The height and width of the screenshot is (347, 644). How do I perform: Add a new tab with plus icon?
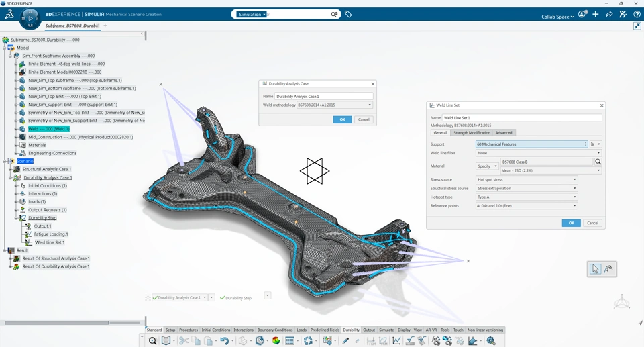pos(105,26)
